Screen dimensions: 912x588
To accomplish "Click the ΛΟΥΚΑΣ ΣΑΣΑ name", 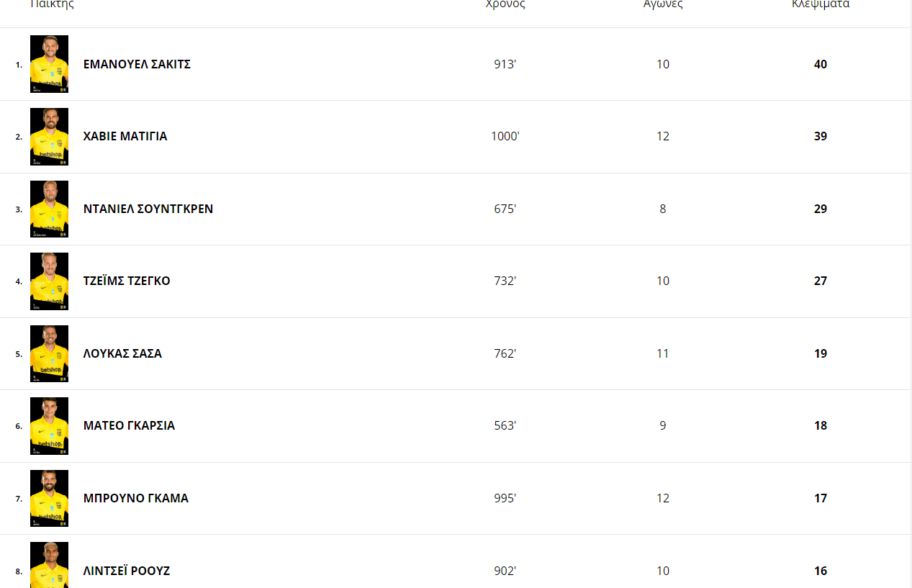I will pyautogui.click(x=122, y=354).
